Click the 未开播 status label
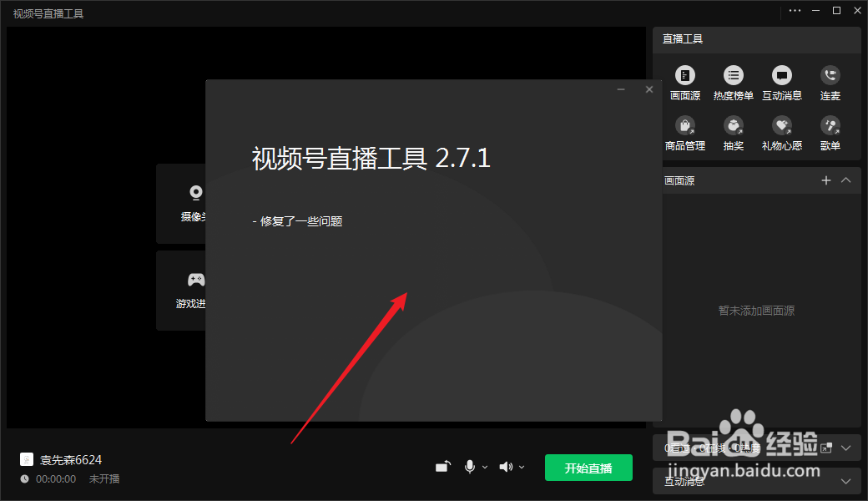 [104, 478]
